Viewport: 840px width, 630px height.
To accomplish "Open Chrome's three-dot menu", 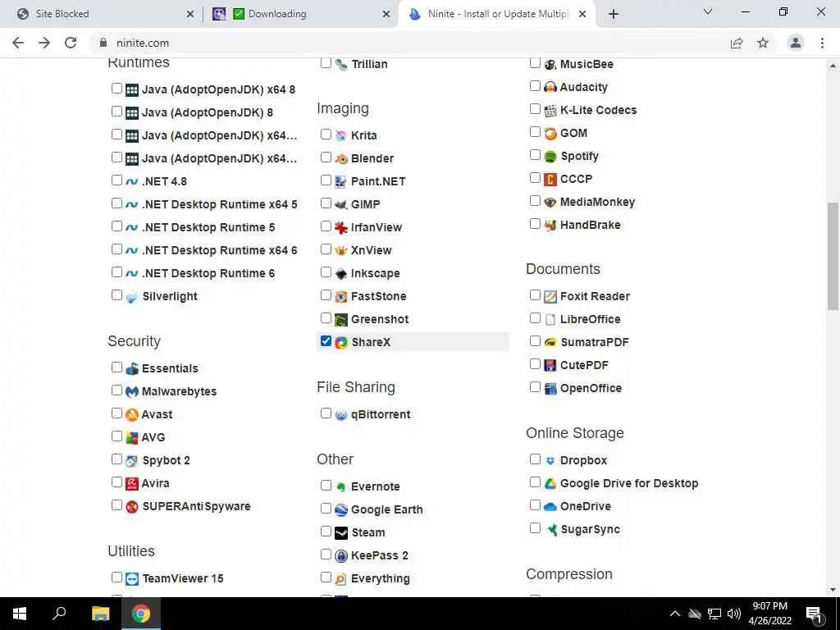I will tap(822, 43).
